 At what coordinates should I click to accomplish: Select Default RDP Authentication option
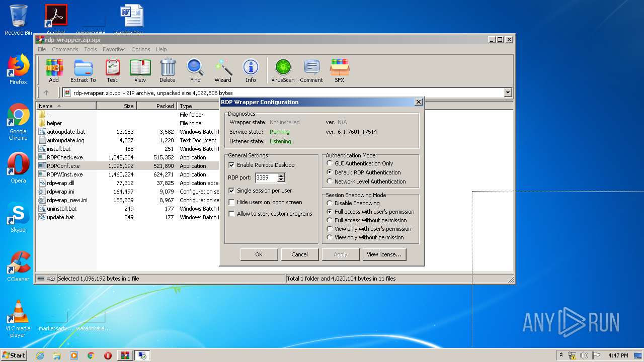tap(330, 172)
